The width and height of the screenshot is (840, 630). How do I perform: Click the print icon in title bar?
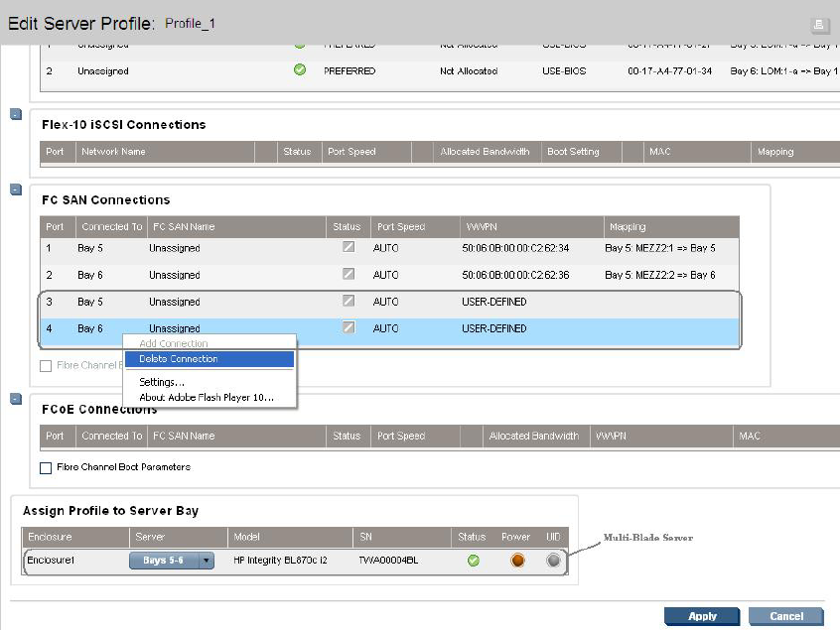click(x=820, y=25)
